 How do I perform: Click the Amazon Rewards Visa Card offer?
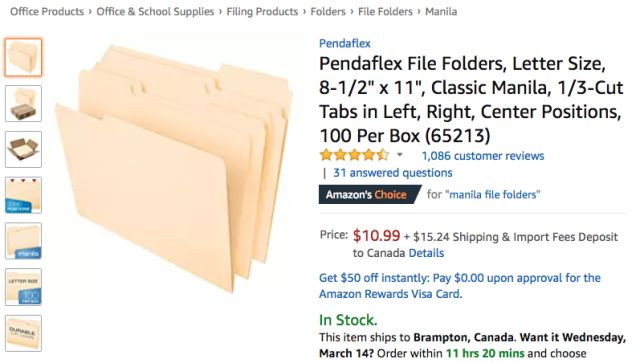pos(460,286)
